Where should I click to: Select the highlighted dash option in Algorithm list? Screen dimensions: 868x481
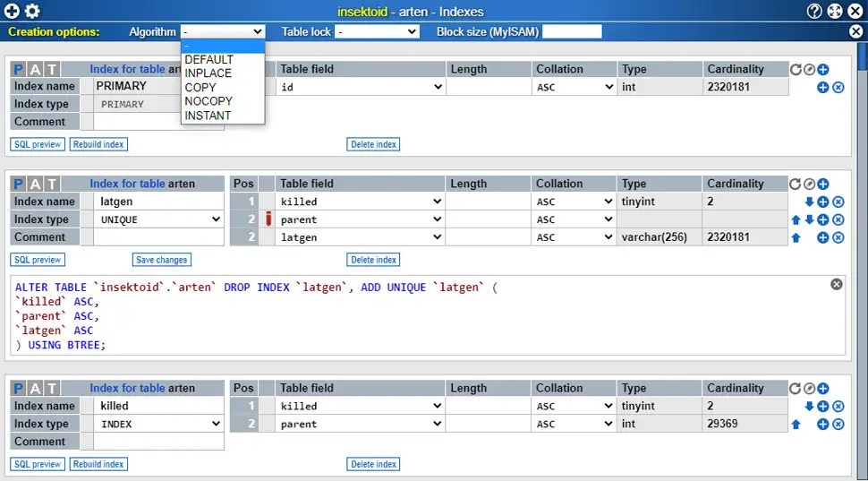[x=223, y=46]
